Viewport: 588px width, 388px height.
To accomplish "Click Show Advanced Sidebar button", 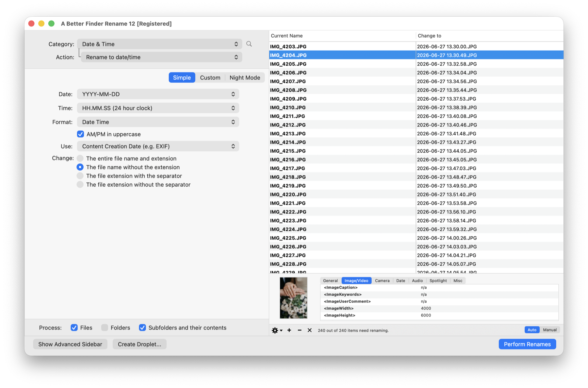I will [x=70, y=344].
